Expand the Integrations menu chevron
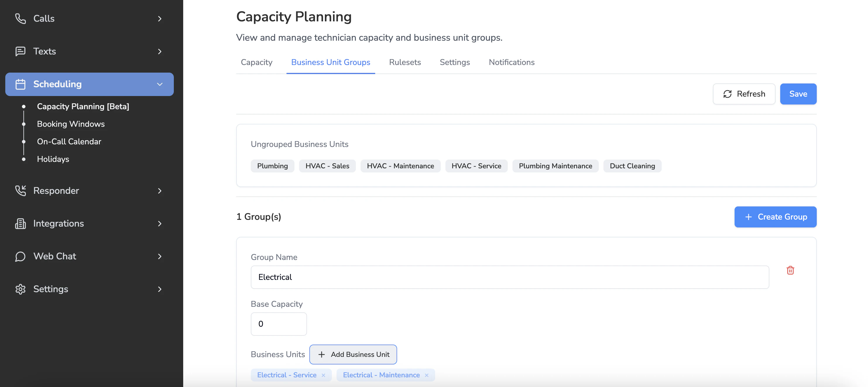Image resolution: width=868 pixels, height=387 pixels. [160, 223]
